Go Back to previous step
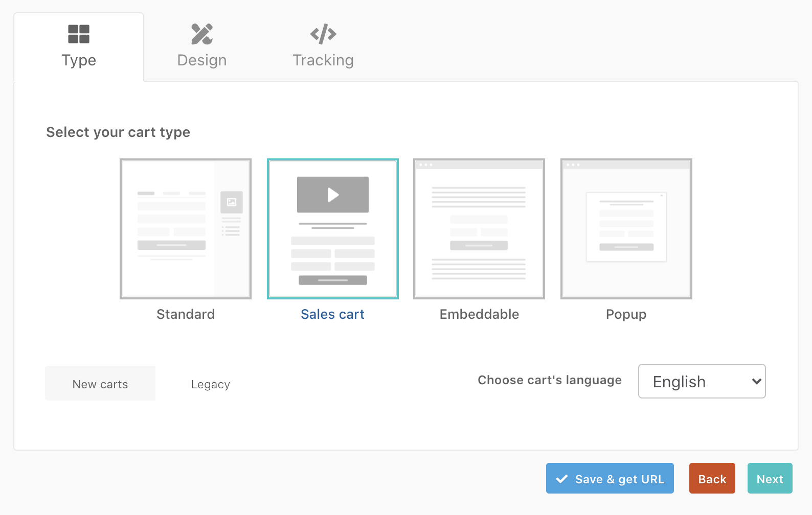Viewport: 812px width, 515px height. (712, 478)
